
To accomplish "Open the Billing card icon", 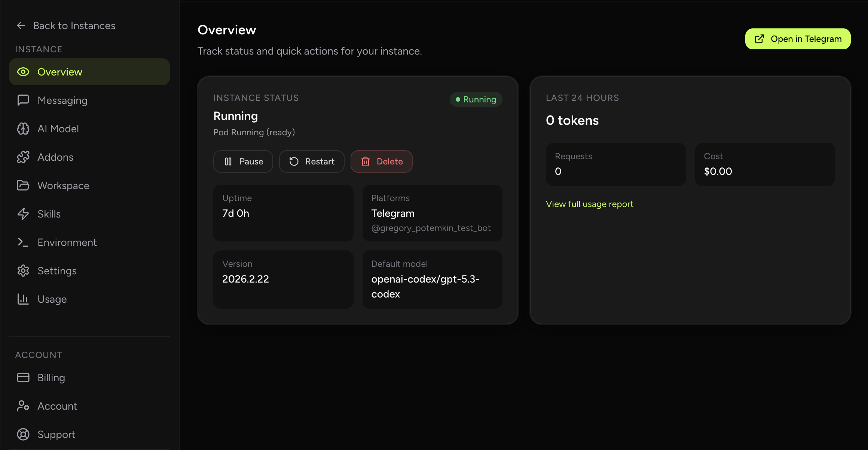I will click(x=23, y=377).
